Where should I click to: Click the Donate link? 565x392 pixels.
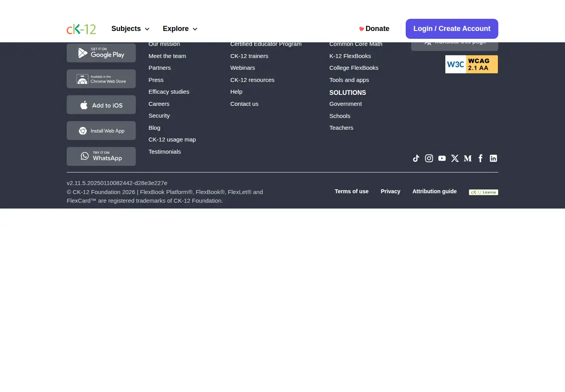point(374,29)
